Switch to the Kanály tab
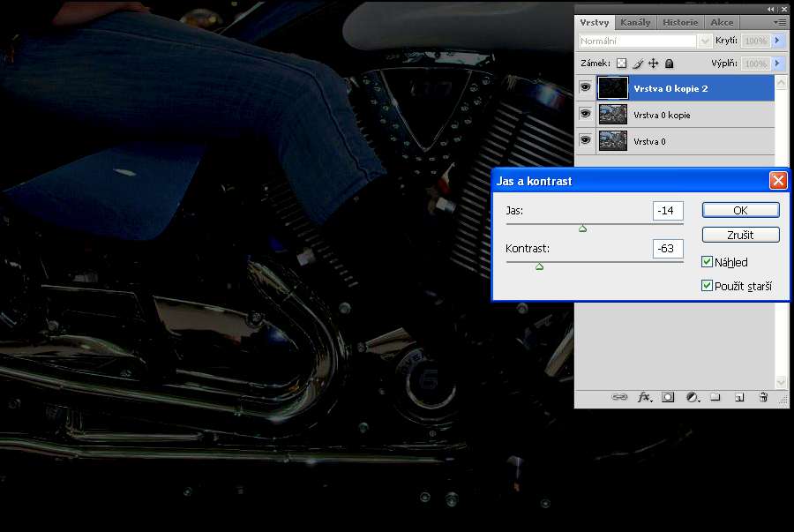This screenshot has height=532, width=794. click(x=635, y=22)
